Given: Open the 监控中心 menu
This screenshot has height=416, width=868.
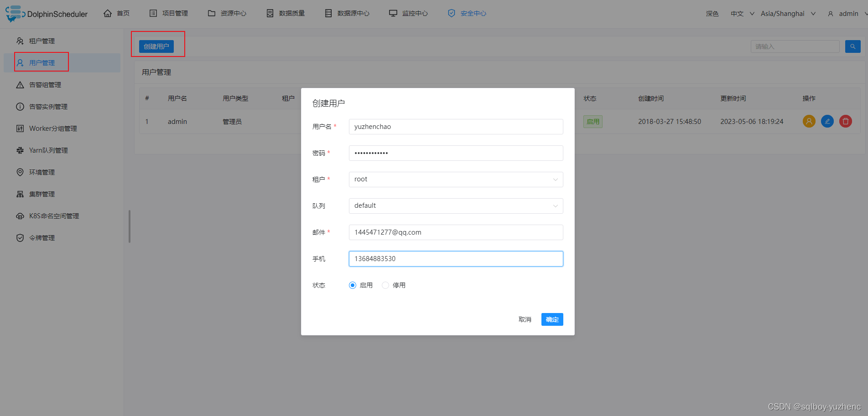Looking at the screenshot, I should tap(408, 13).
